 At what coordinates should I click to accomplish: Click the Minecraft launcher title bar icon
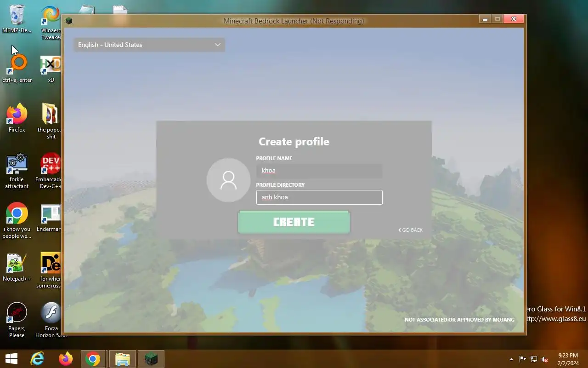click(x=69, y=21)
